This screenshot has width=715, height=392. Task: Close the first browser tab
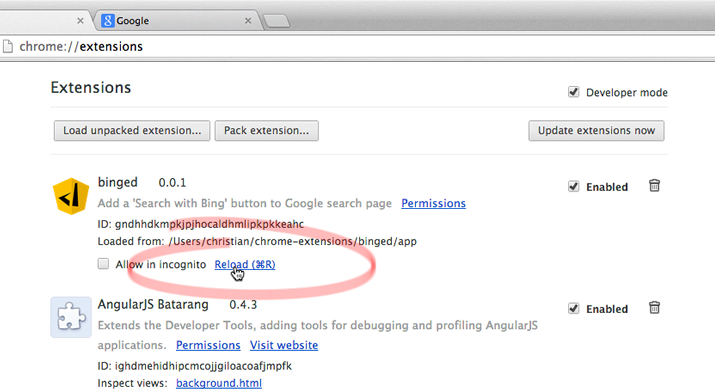click(80, 21)
